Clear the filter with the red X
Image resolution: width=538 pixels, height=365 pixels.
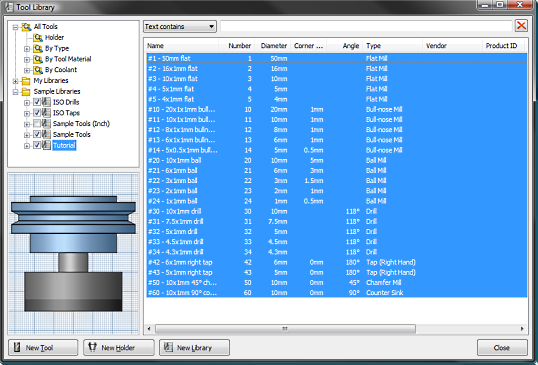coord(521,26)
